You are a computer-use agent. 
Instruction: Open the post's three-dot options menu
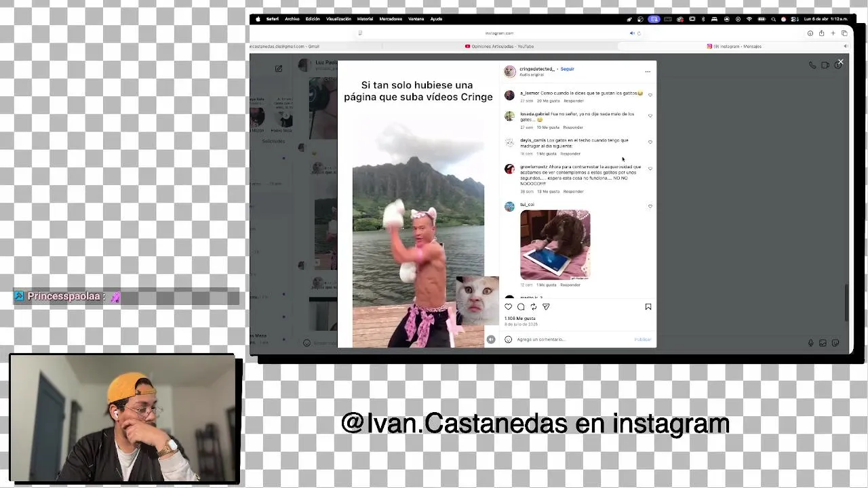[x=648, y=71]
